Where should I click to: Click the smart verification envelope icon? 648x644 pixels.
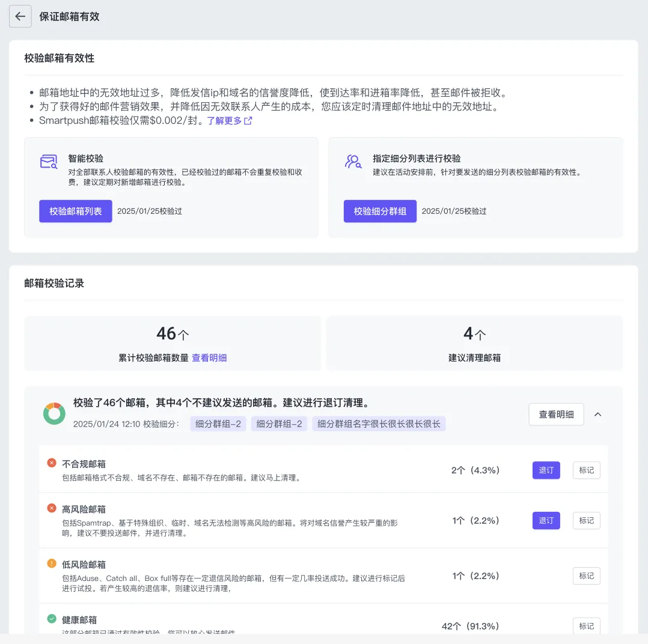(x=49, y=162)
